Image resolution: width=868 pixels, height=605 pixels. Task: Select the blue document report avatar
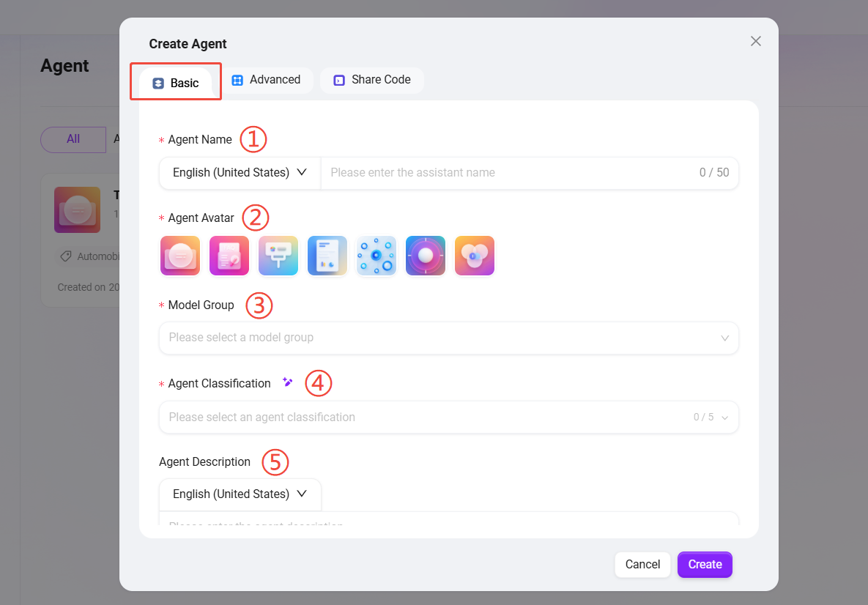327,256
